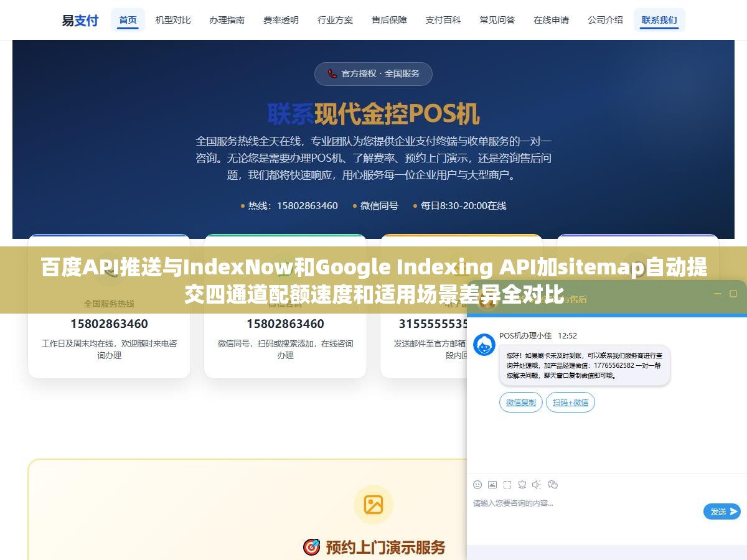Open the 在线申请 nav item

pyautogui.click(x=552, y=20)
